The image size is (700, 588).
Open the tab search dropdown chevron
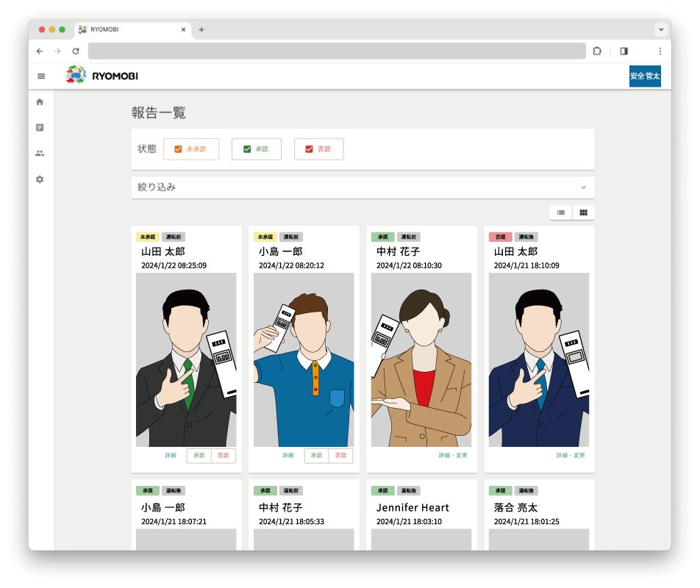[x=661, y=29]
